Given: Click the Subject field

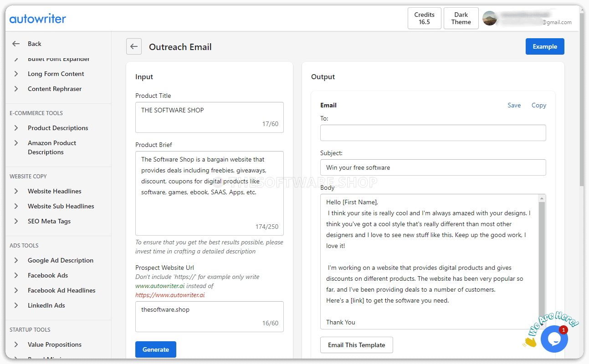Looking at the screenshot, I should pyautogui.click(x=433, y=167).
